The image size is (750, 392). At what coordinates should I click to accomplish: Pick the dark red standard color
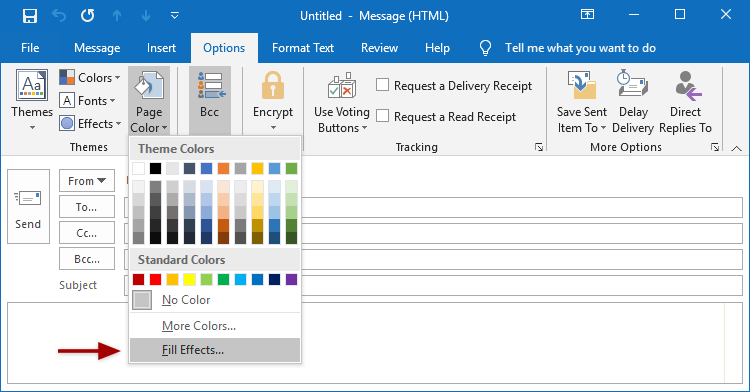point(138,279)
